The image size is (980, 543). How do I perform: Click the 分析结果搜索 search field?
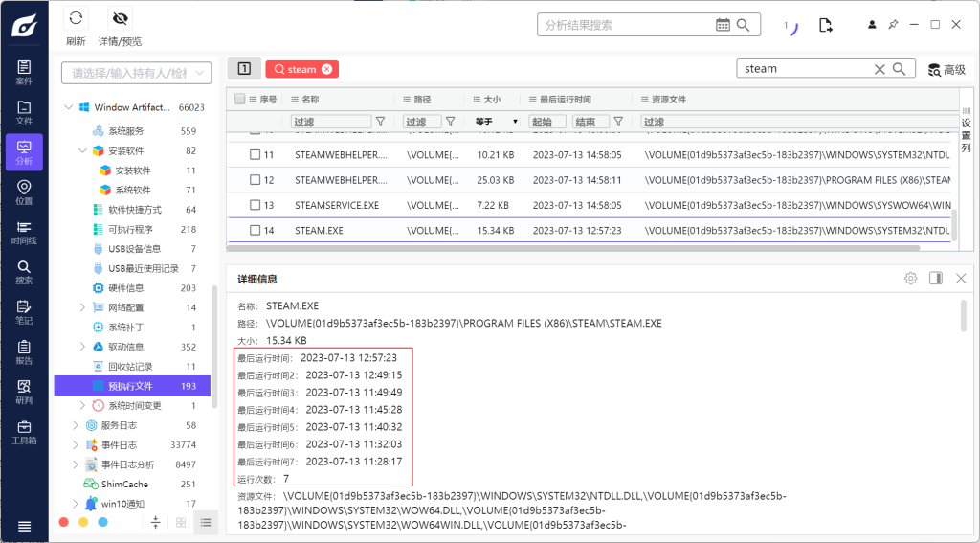[x=622, y=25]
